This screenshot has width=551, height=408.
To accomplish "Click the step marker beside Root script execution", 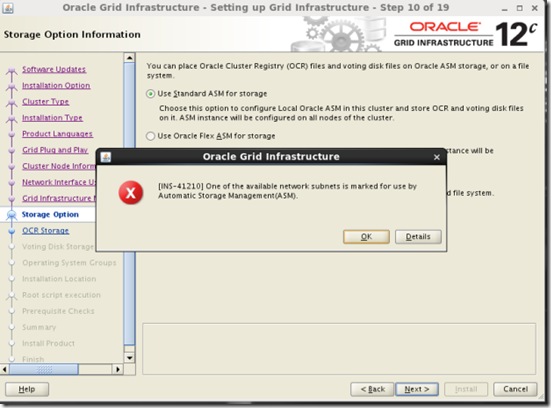I will 12,296.
